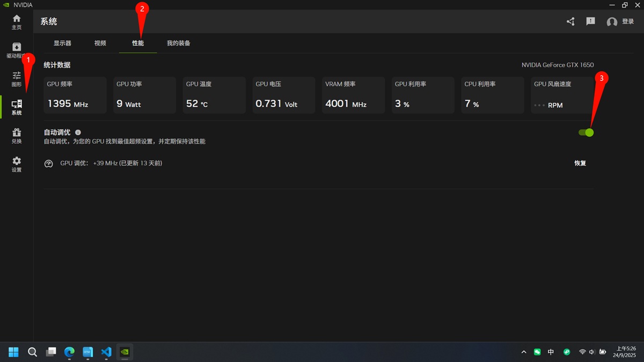Open Microsoft Edge from the taskbar

click(x=69, y=352)
